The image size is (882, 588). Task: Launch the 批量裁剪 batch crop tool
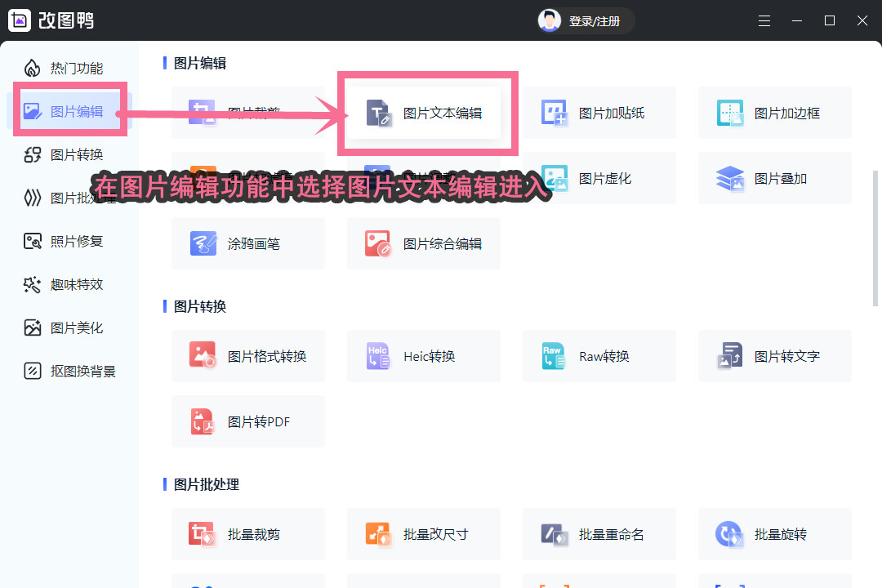tap(248, 533)
